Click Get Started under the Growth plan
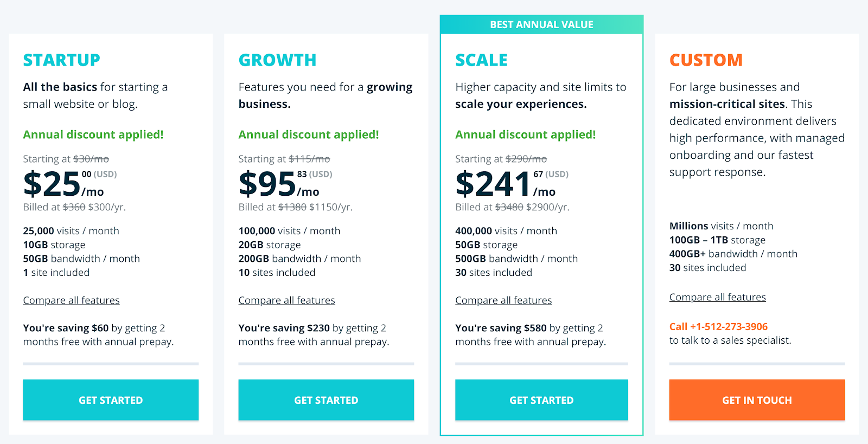Viewport: 868px width, 444px height. coord(326,400)
